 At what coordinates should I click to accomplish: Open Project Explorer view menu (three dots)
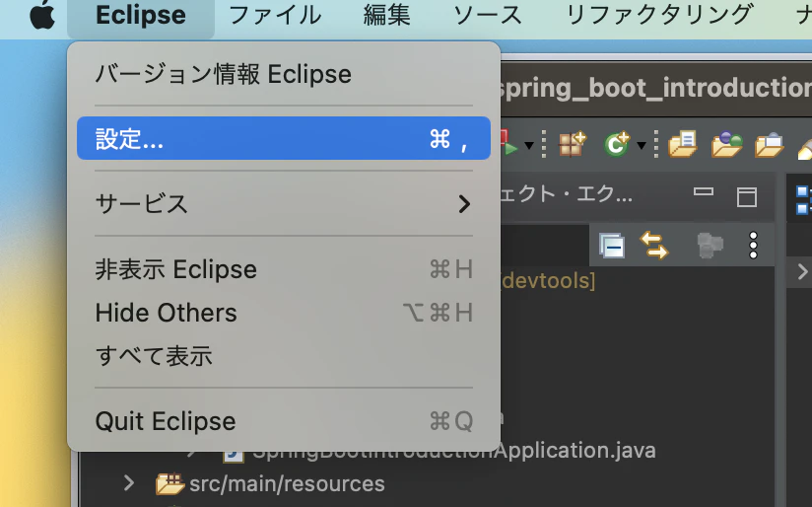(754, 246)
